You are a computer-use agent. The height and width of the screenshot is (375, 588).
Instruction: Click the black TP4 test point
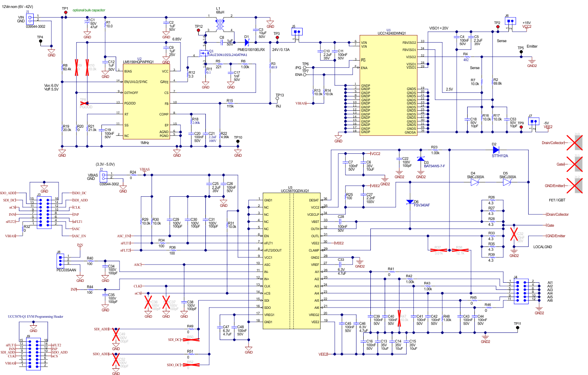pos(40,42)
